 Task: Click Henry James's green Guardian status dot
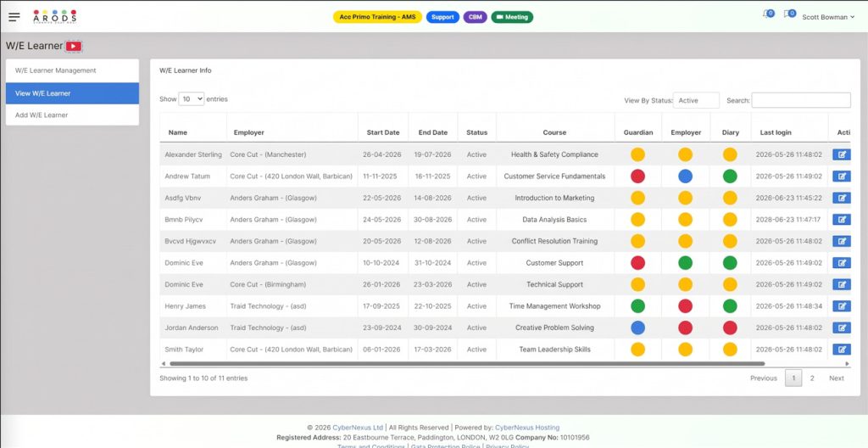coord(637,306)
